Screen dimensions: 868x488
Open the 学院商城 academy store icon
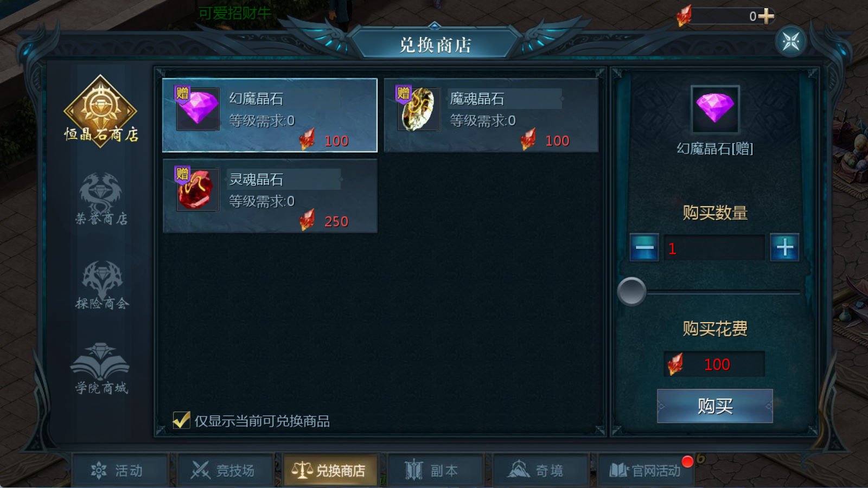tap(100, 369)
